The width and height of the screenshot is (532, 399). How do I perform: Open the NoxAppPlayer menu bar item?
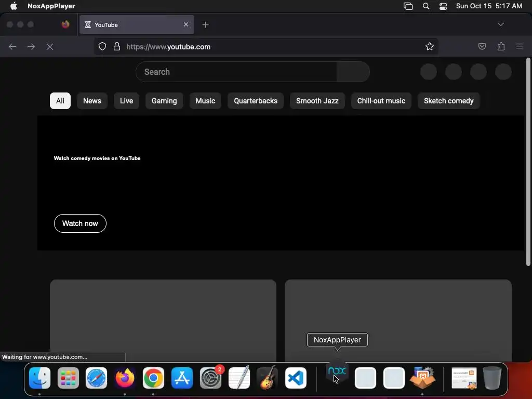[x=51, y=6]
